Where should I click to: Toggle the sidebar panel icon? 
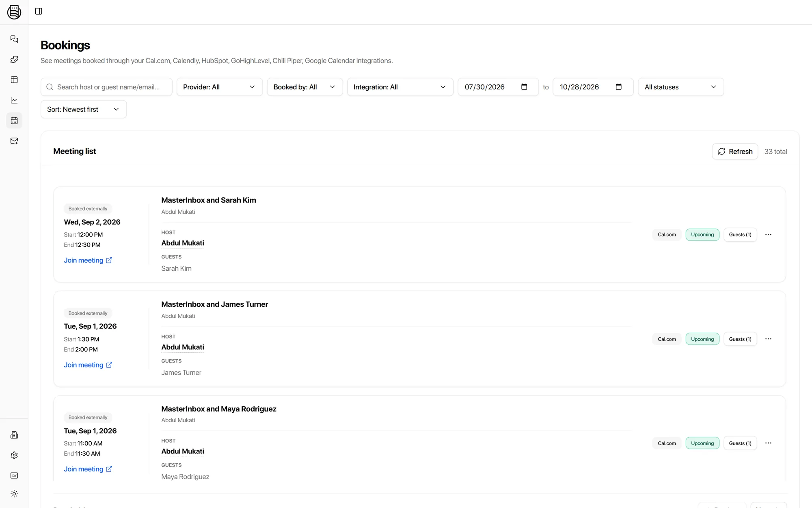click(39, 11)
